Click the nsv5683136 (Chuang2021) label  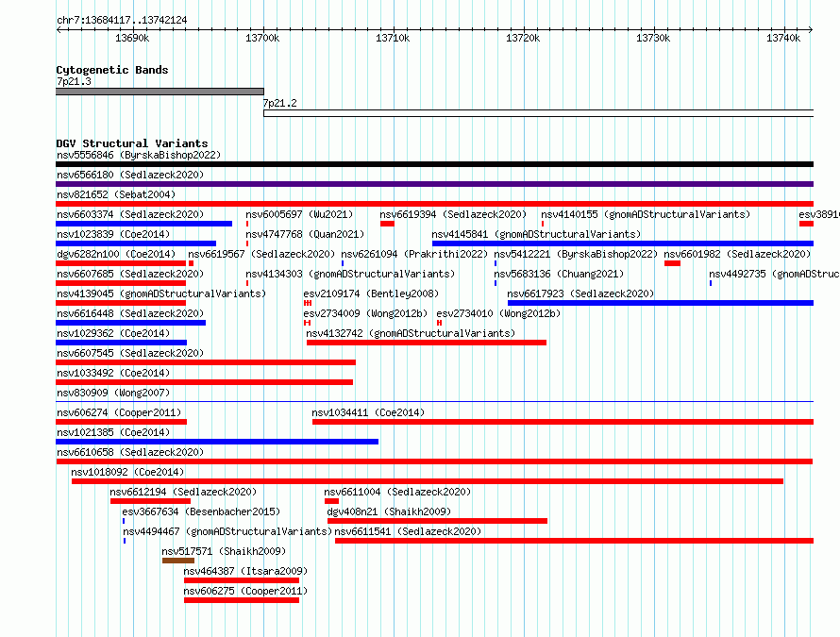559,275
